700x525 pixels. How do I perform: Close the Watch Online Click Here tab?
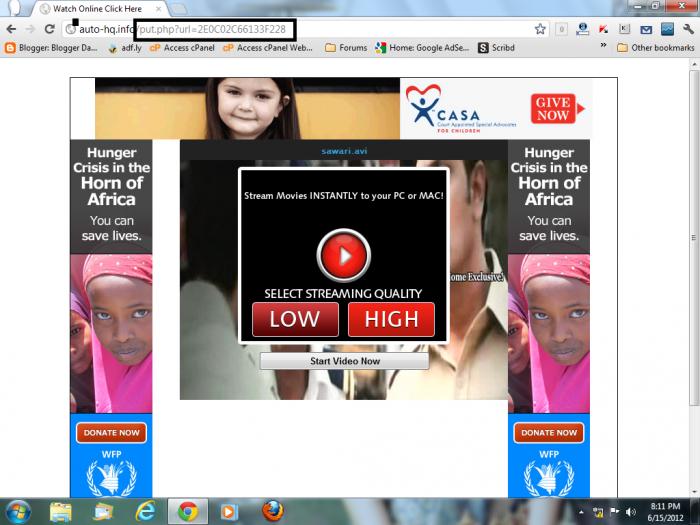(158, 9)
